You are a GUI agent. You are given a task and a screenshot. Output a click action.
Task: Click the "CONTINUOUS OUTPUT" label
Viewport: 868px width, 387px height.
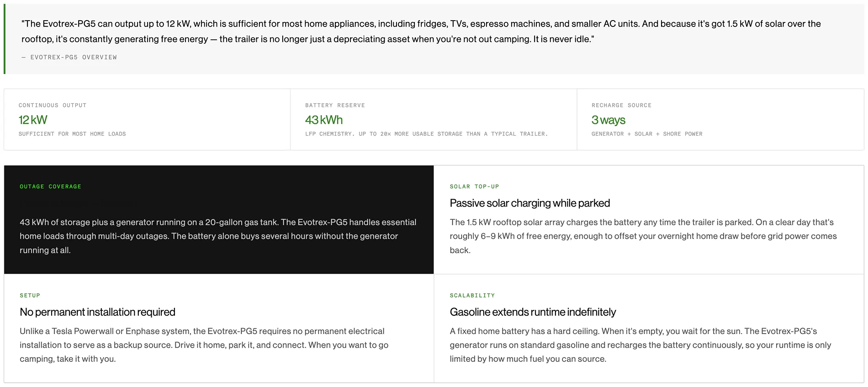coord(53,105)
